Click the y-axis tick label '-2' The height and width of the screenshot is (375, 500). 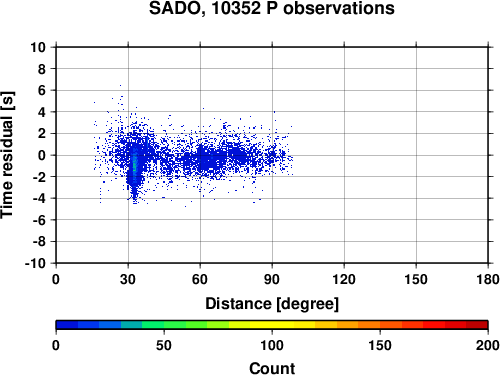[39, 177]
